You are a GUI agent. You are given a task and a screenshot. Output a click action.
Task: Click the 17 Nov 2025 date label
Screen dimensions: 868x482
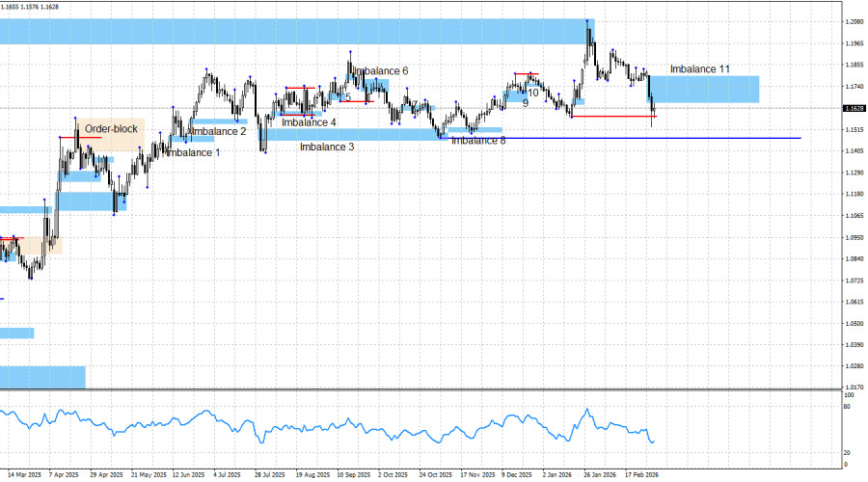(477, 475)
